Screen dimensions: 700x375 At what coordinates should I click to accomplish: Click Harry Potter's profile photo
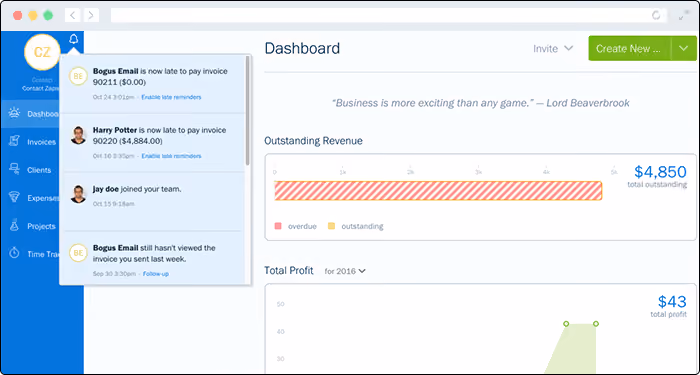pos(78,135)
